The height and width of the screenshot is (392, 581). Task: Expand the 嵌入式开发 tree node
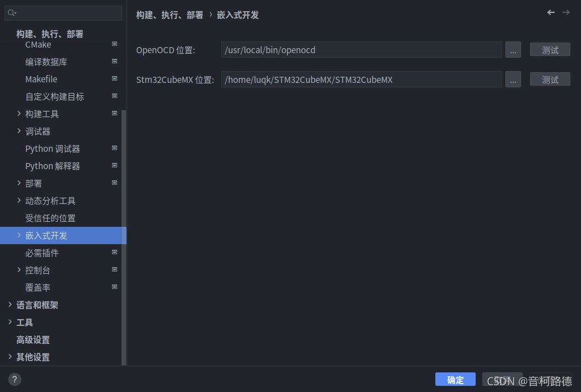(19, 235)
